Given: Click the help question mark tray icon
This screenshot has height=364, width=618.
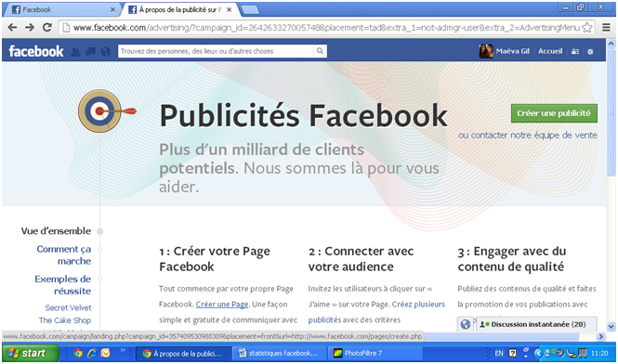Looking at the screenshot, I should point(513,353).
